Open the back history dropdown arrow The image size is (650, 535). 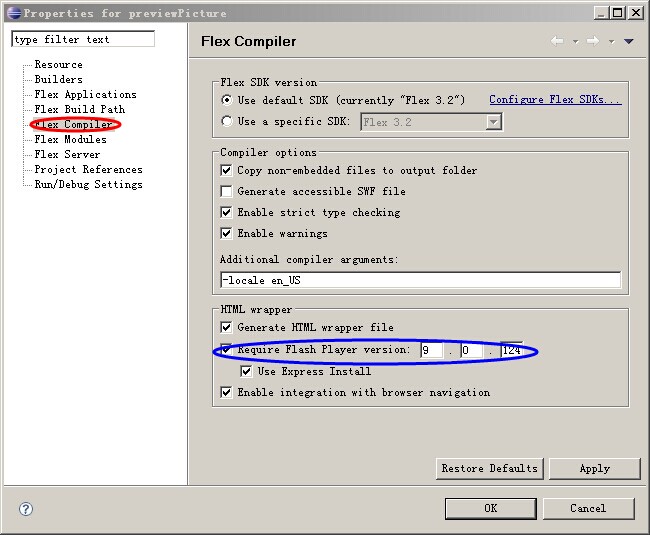click(575, 41)
